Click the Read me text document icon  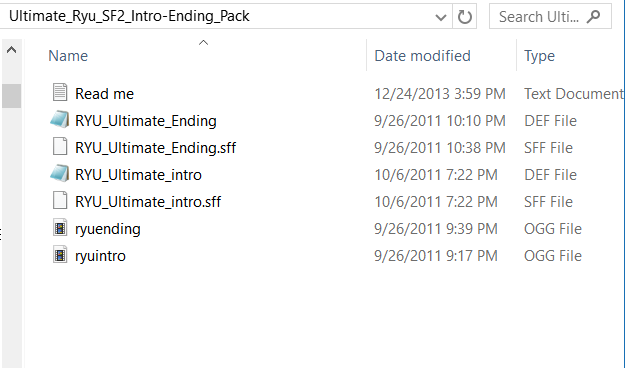point(60,92)
